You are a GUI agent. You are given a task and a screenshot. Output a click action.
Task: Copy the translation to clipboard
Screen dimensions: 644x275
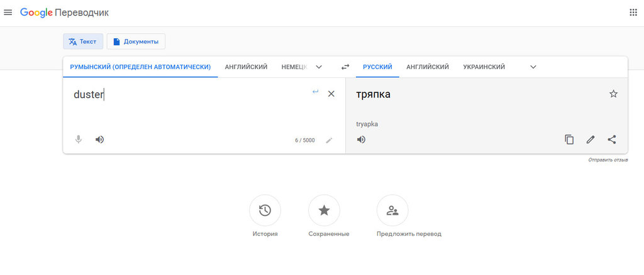click(x=569, y=140)
